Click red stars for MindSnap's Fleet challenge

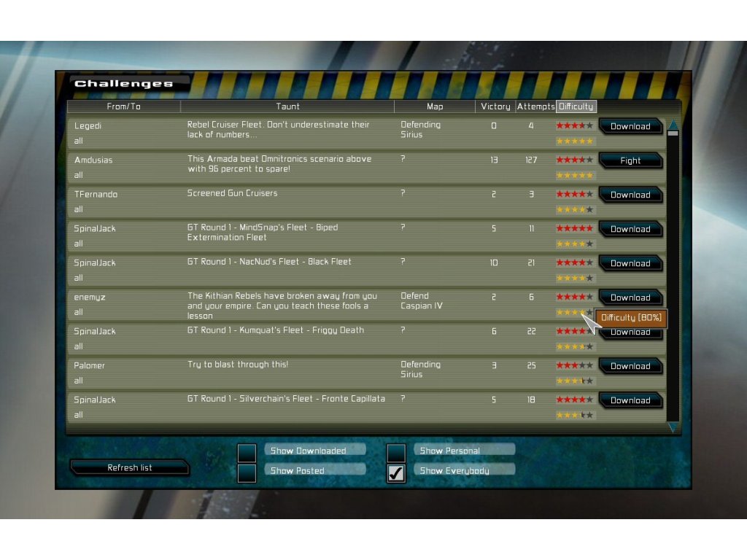tap(575, 228)
